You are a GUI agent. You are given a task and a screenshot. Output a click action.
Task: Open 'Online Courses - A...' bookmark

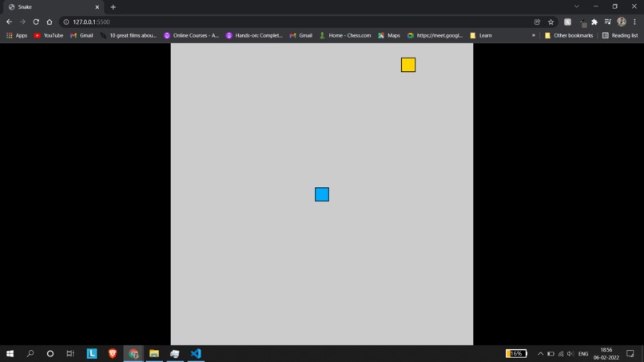pyautogui.click(x=192, y=35)
